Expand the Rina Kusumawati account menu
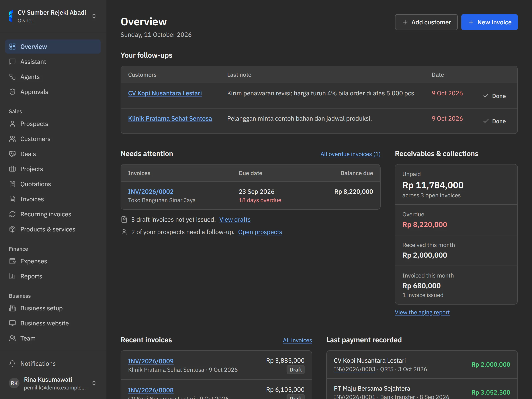Screen dimensions: 532x399 point(53,383)
